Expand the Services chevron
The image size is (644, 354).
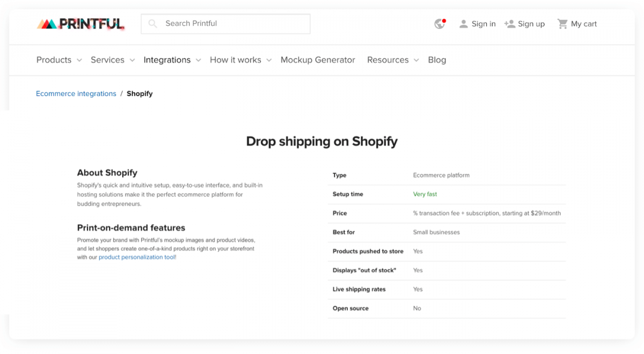(132, 61)
